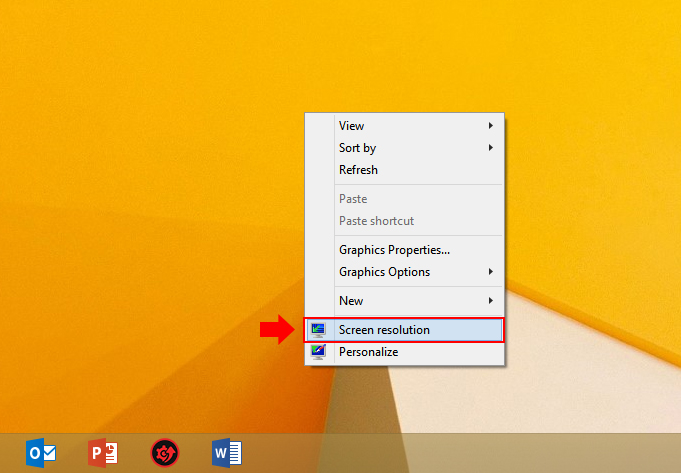Expand the View submenu arrow
The width and height of the screenshot is (681, 473).
click(490, 126)
